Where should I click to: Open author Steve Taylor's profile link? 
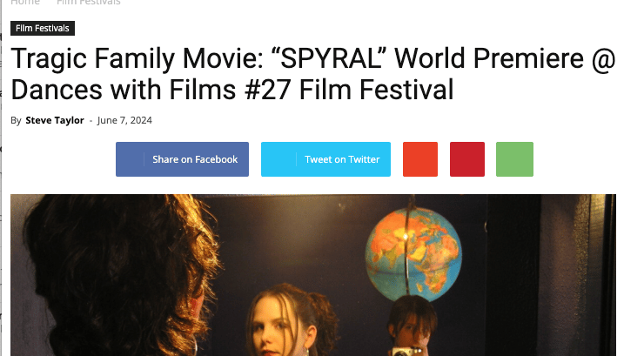pyautogui.click(x=55, y=120)
